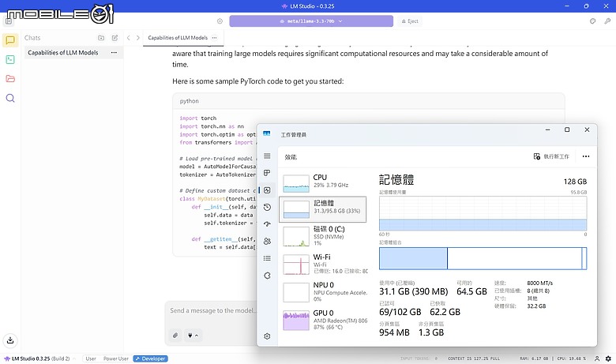Select User mode in status bar

91,358
